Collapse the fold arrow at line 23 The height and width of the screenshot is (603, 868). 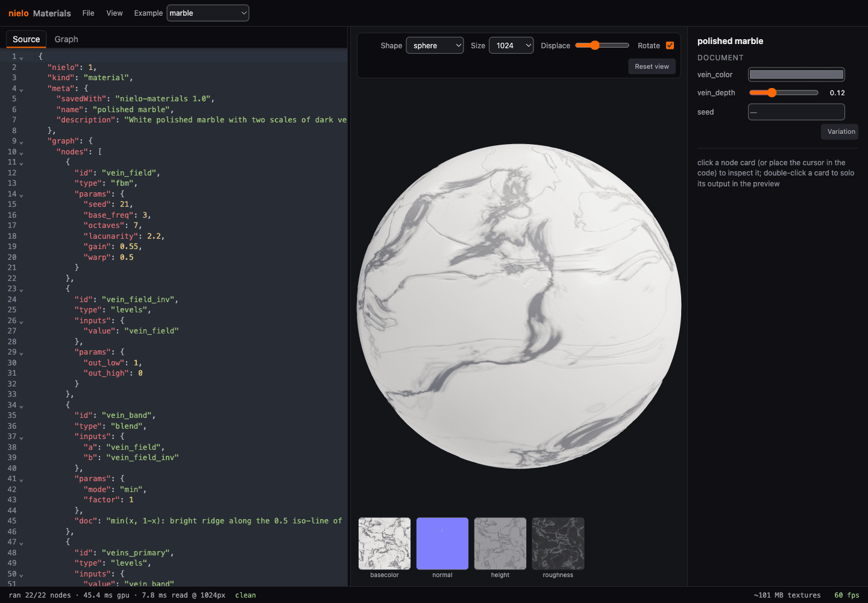(x=21, y=289)
